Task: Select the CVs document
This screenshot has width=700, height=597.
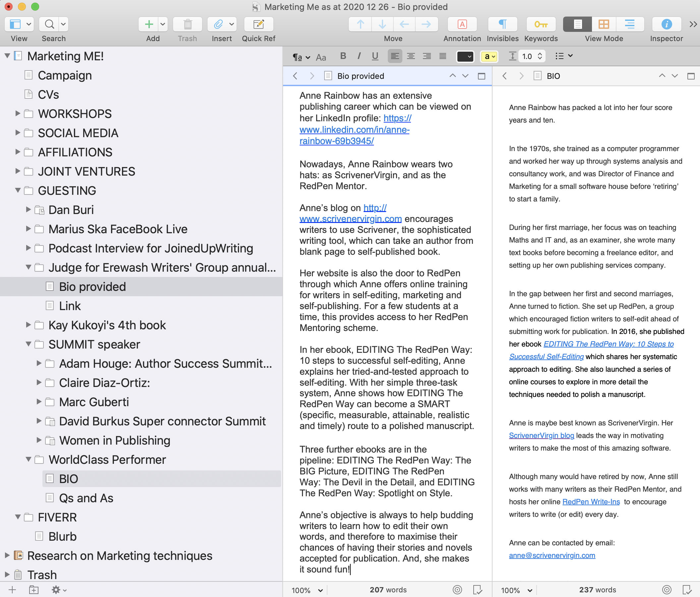Action: (48, 94)
